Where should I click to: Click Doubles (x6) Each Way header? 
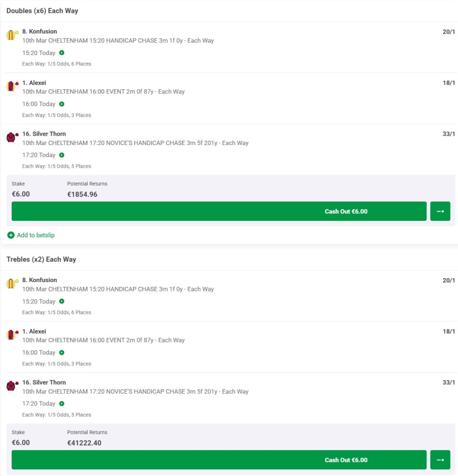42,11
